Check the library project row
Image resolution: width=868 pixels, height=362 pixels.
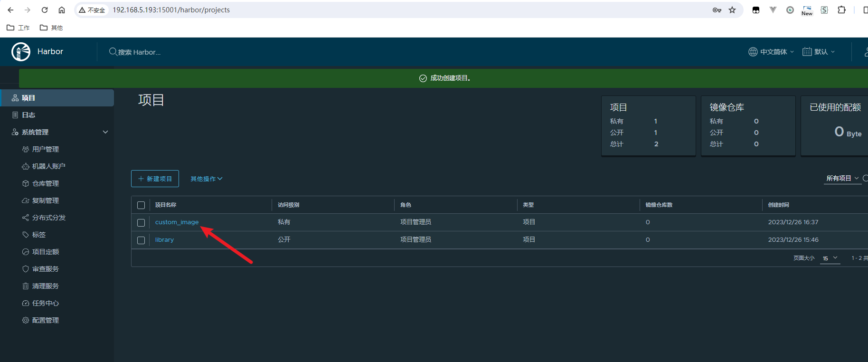[x=141, y=240]
